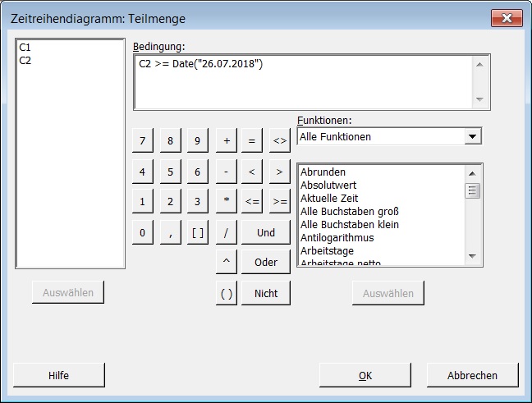The image size is (532, 403).
Task: Select the Arbeitstage function
Action: coord(327,251)
